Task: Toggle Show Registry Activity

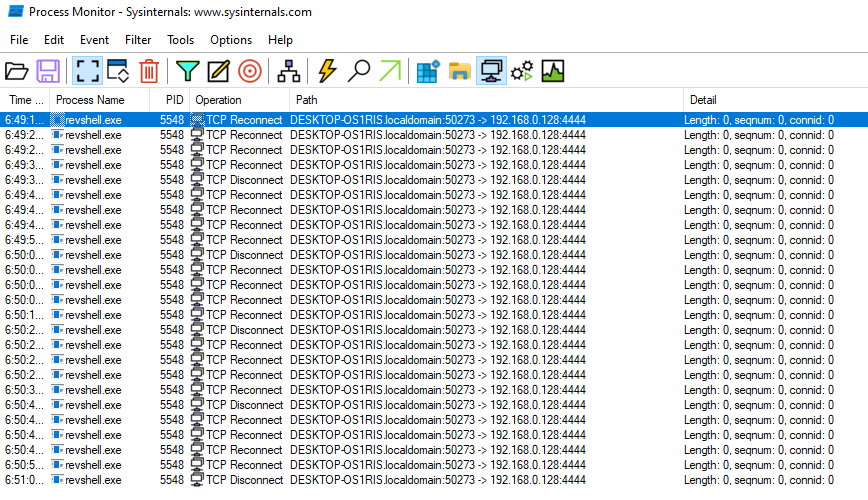Action: pos(428,71)
